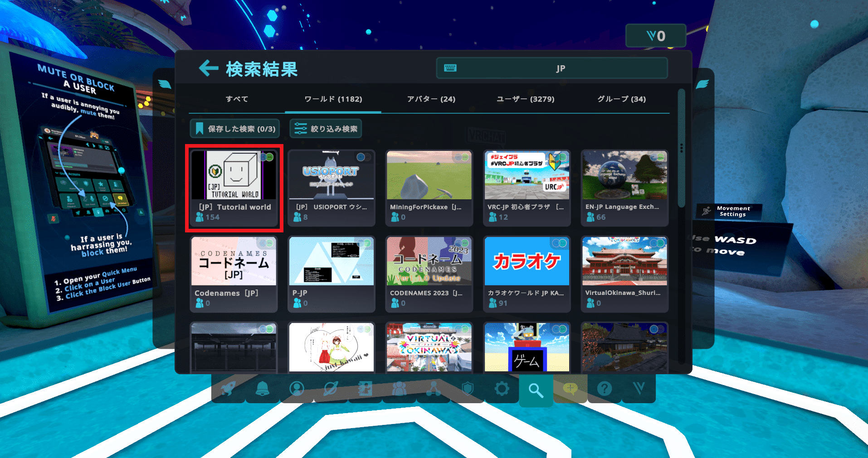The height and width of the screenshot is (458, 868).
Task: Open the EN-JP Language Exchange world card
Action: (x=624, y=188)
